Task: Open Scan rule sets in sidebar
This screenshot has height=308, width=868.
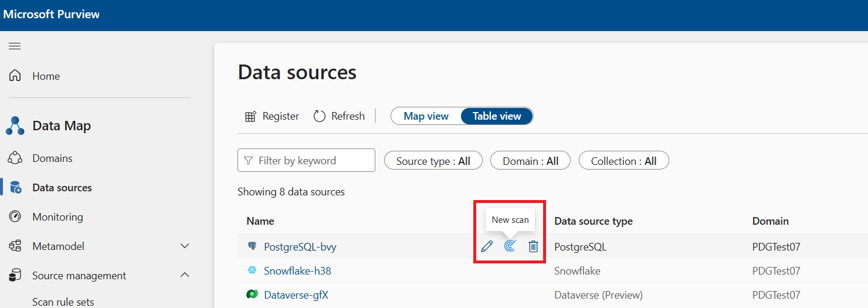Action: click(63, 302)
